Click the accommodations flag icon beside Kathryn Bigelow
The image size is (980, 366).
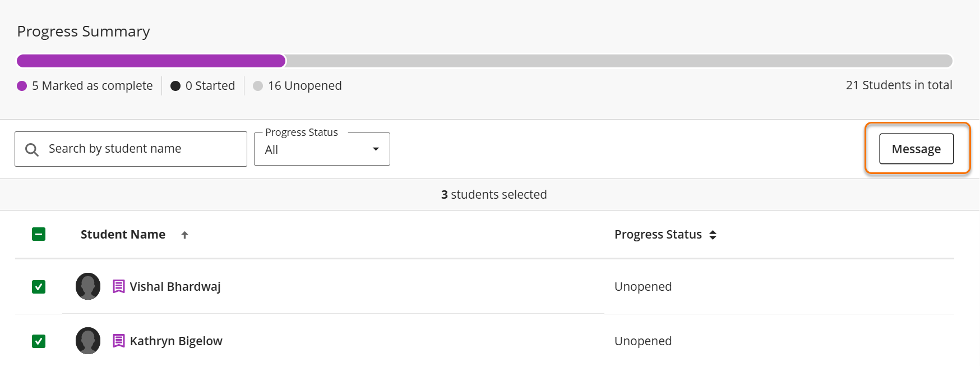click(118, 341)
